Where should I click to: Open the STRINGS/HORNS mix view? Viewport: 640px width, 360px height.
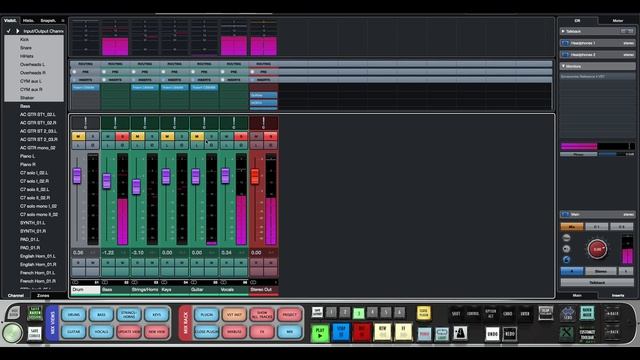129,315
